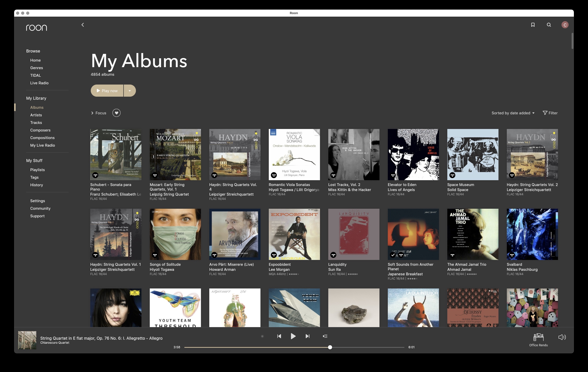588x372 pixels.
Task: Click the Play now button
Action: [107, 91]
